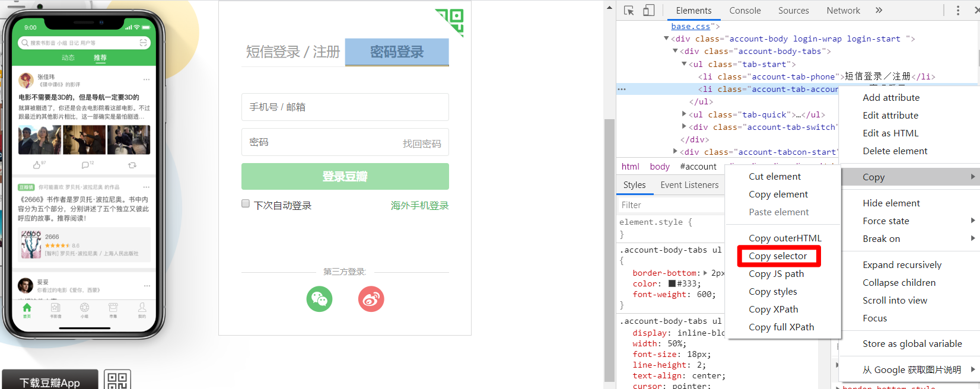Click the ellipsis on the selected DOM row
The image size is (980, 389).
click(622, 89)
